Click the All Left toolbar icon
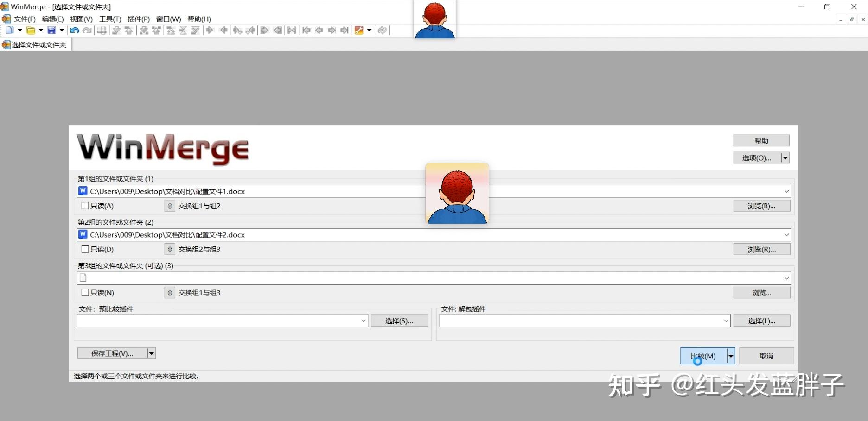 point(278,30)
